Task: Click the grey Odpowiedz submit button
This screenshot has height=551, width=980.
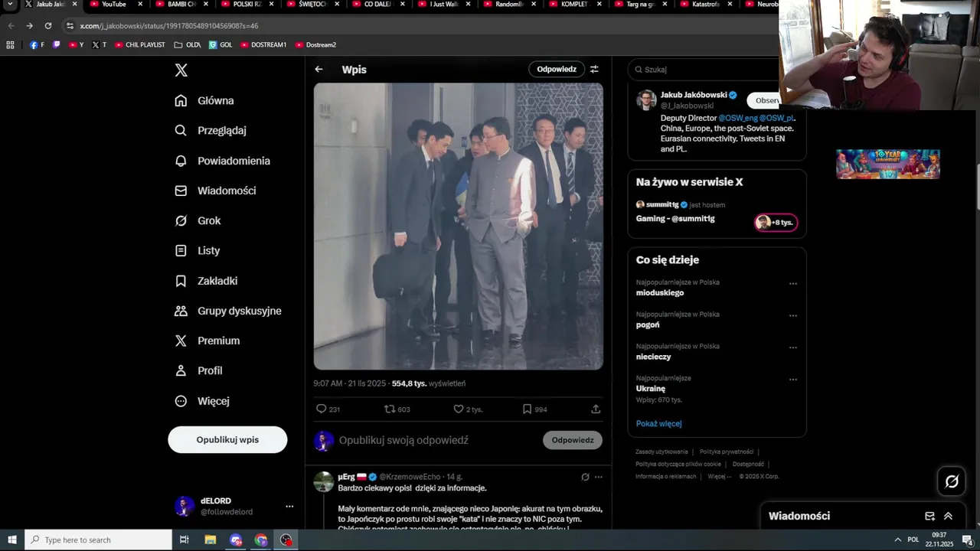Action: point(573,440)
